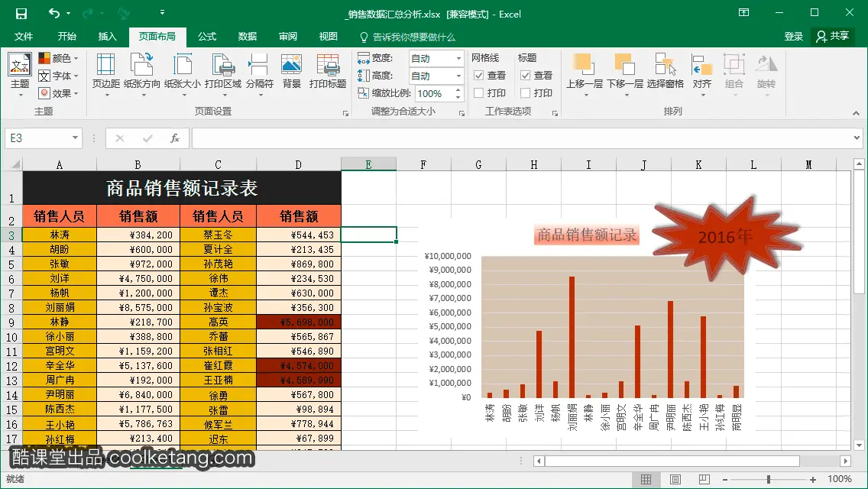The width and height of the screenshot is (868, 489).
Task: Switch to the Insert (插入) tab
Action: point(108,37)
